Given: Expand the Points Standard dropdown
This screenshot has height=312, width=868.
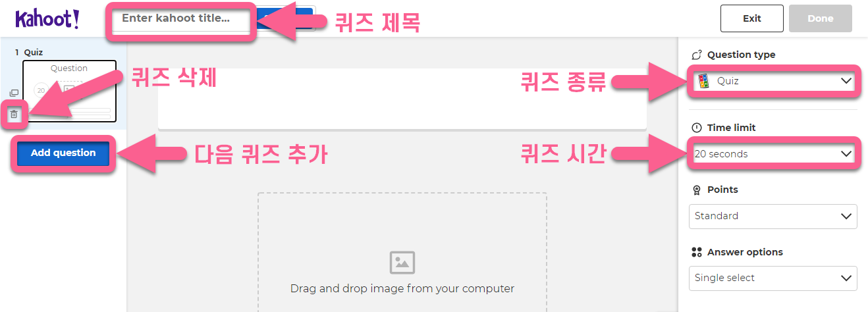Looking at the screenshot, I should coord(773,216).
